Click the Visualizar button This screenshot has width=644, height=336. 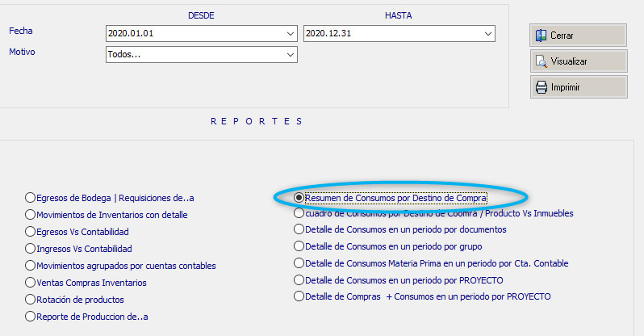tap(579, 61)
